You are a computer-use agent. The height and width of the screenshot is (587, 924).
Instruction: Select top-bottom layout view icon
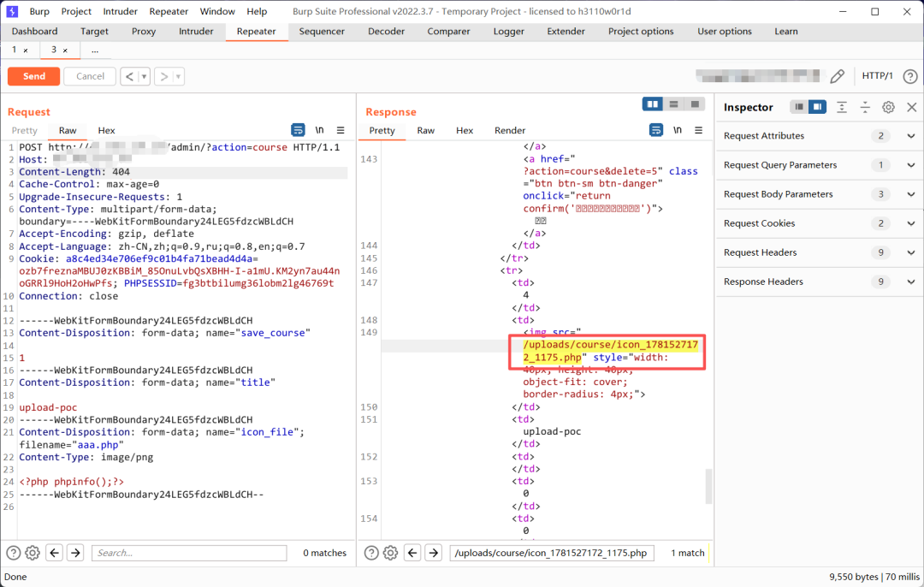tap(673, 104)
